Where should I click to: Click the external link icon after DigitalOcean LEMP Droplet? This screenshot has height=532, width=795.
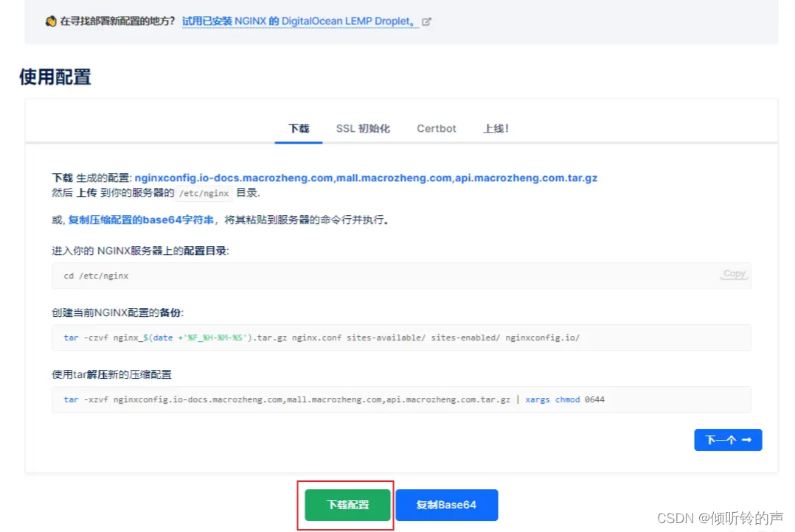coord(426,21)
